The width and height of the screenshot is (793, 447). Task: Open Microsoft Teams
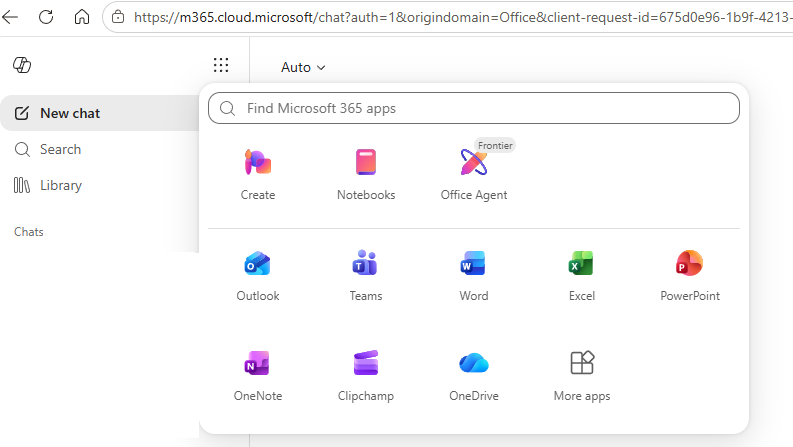pyautogui.click(x=366, y=276)
